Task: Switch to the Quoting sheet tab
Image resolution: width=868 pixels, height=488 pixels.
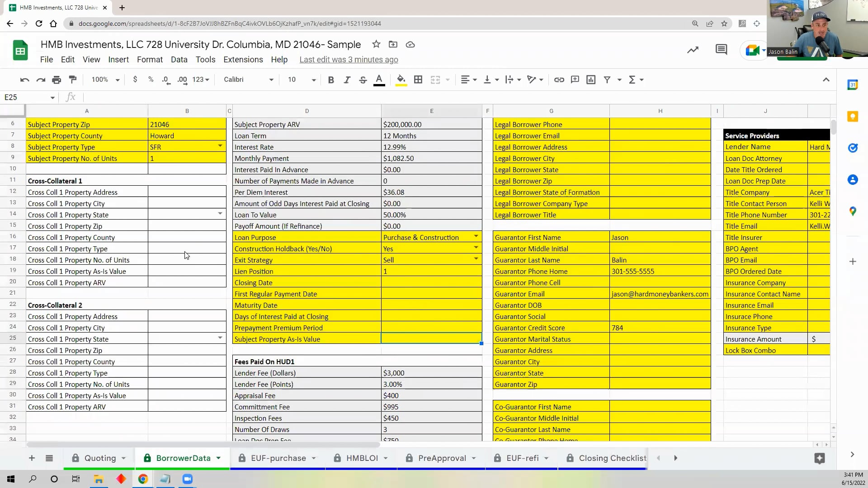Action: click(x=100, y=458)
